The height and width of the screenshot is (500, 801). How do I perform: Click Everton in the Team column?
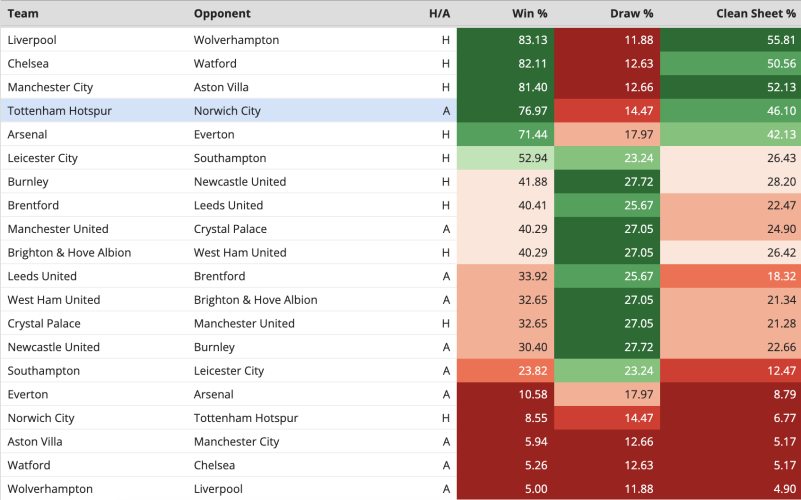pyautogui.click(x=28, y=394)
